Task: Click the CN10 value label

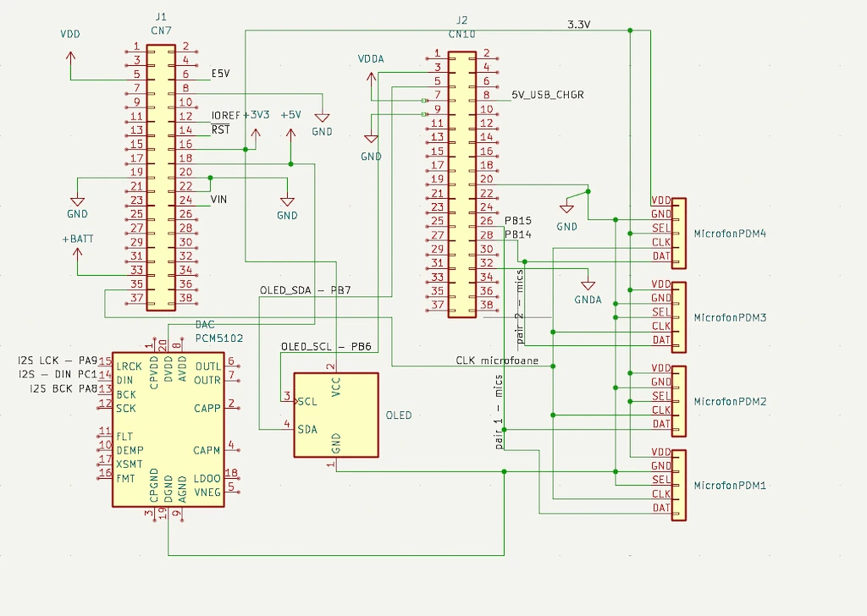Action: (x=462, y=34)
